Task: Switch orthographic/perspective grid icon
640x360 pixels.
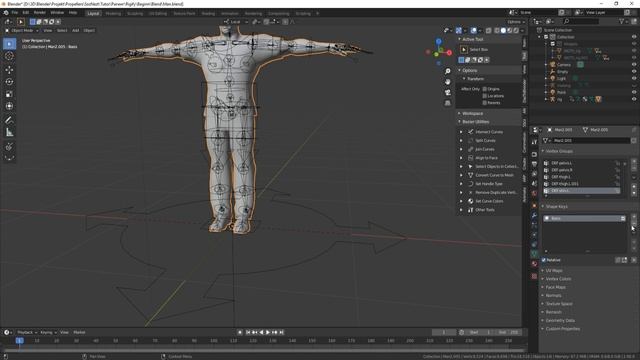Action: [x=448, y=103]
